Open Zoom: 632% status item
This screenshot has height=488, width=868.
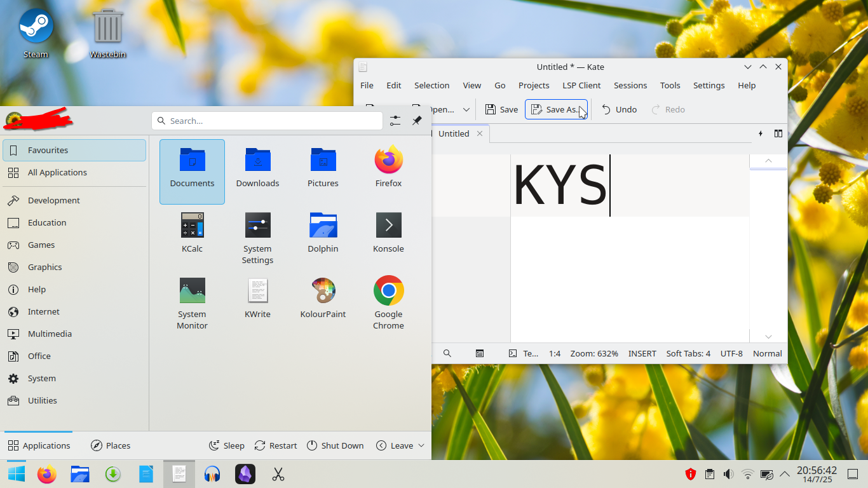click(594, 353)
